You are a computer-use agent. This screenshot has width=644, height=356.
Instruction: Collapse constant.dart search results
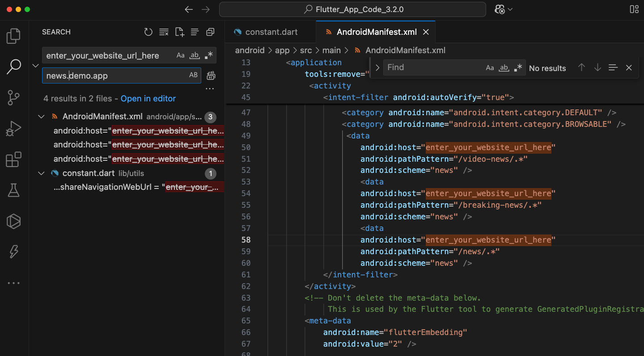[42, 173]
